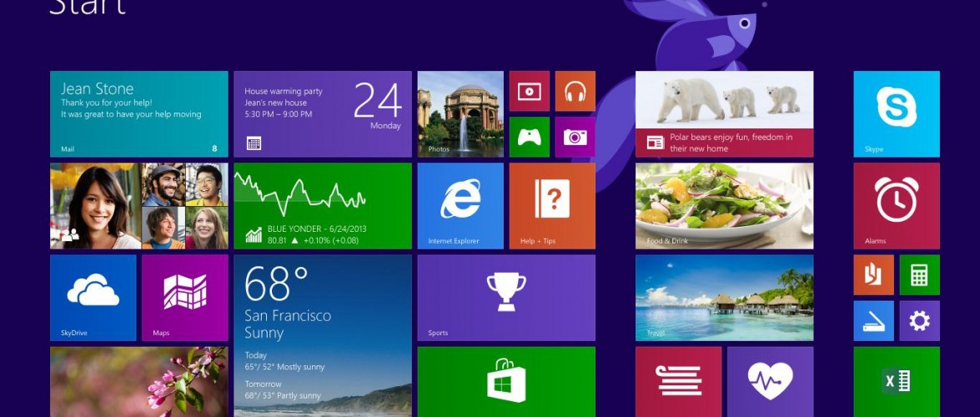
Task: Open the Blue Yonder stock finance tile
Action: click(x=323, y=205)
